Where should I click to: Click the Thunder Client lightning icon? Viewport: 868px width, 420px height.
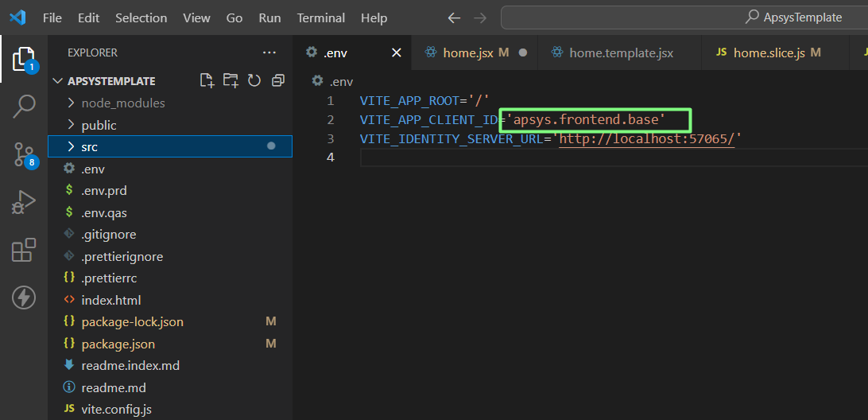(24, 297)
